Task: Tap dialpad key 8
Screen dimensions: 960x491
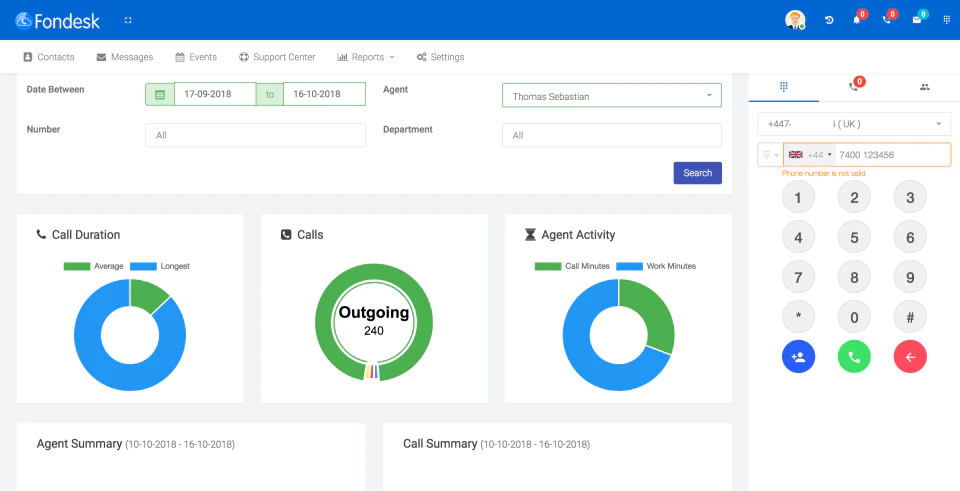Action: [854, 277]
